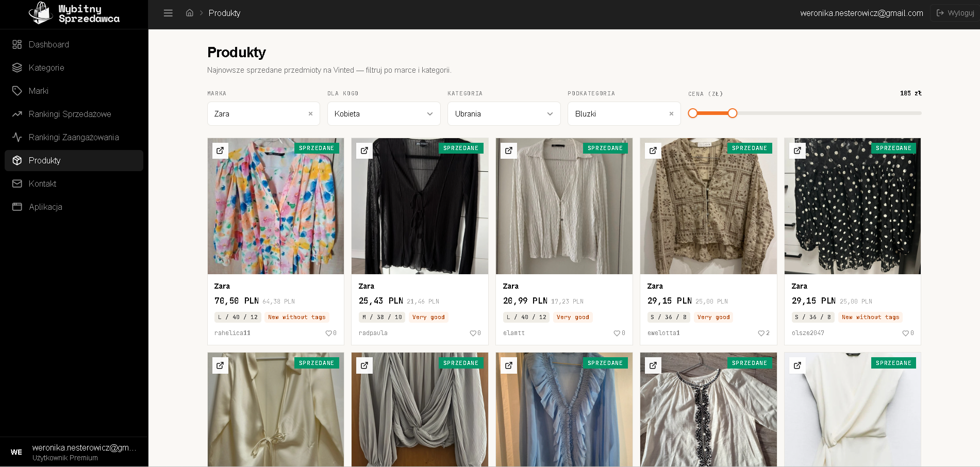Navigate to Kategorie in sidebar
Screen dimensions: 980x467
tap(74, 68)
